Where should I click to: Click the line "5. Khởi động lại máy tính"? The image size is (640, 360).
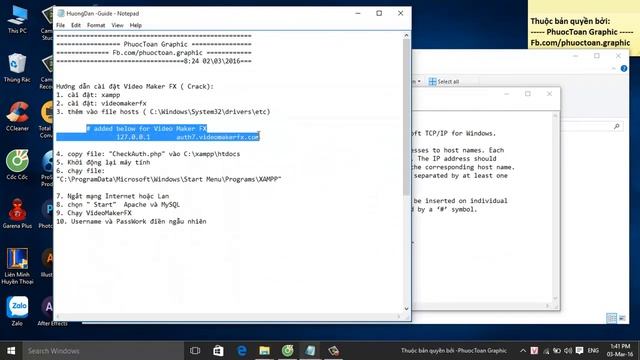pyautogui.click(x=103, y=162)
